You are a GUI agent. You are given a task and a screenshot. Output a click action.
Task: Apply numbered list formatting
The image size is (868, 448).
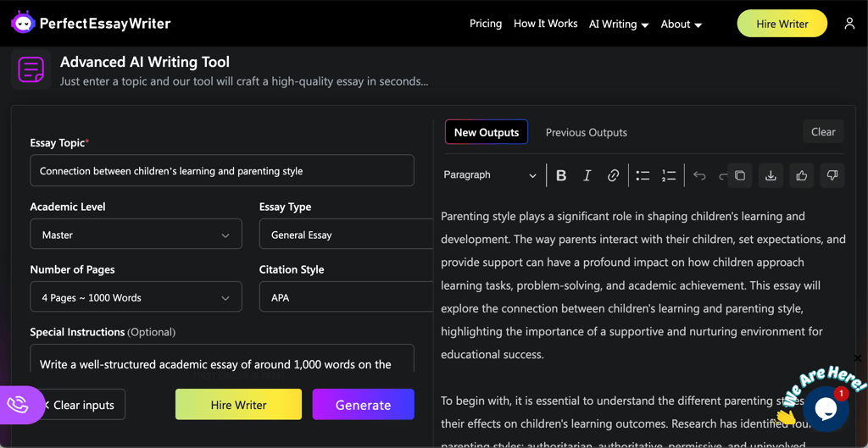point(669,176)
